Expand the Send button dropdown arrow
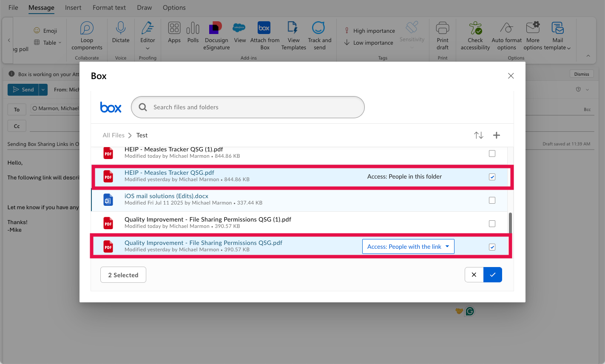 (43, 90)
